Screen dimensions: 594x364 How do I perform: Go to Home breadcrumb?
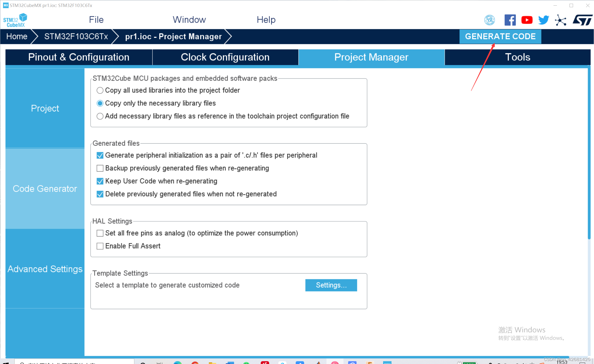click(17, 37)
